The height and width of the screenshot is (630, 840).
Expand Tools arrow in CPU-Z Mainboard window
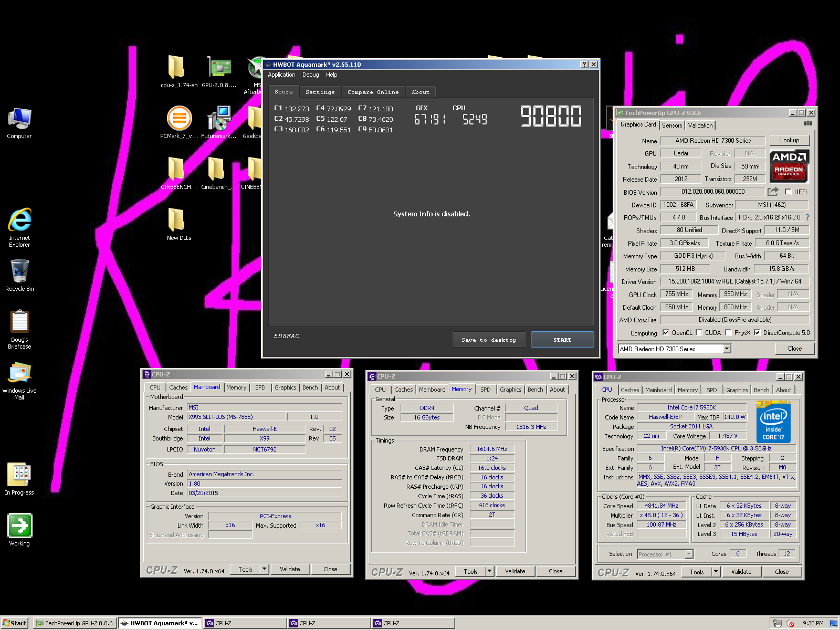(x=265, y=569)
